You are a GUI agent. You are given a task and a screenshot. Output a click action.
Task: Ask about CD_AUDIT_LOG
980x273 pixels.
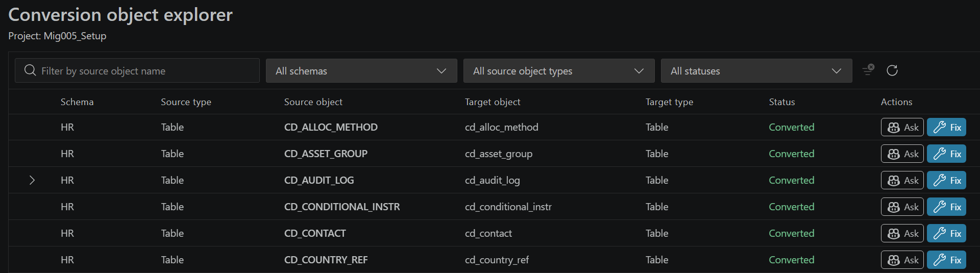coord(902,180)
